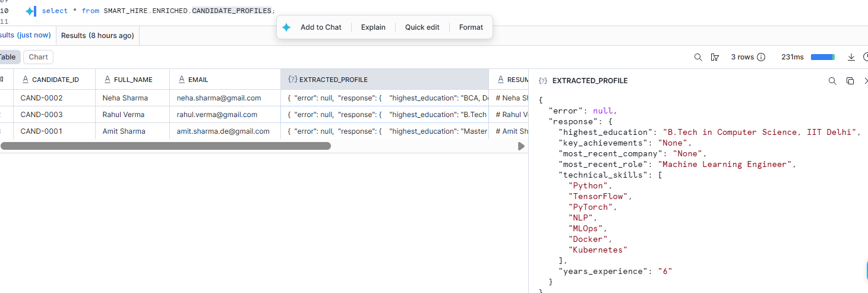Open the column filter icon in results toolbar
The image size is (868, 293).
(x=715, y=57)
